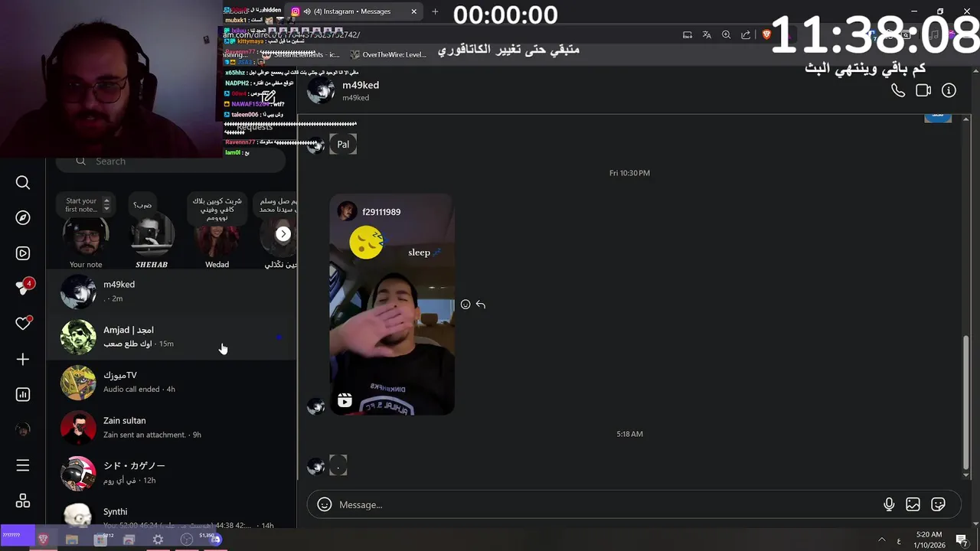The height and width of the screenshot is (551, 980).
Task: Expand Start your first note chevrons
Action: pos(106,205)
